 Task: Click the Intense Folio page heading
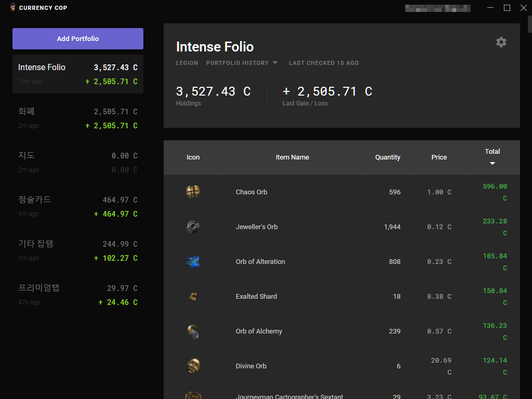click(x=215, y=47)
